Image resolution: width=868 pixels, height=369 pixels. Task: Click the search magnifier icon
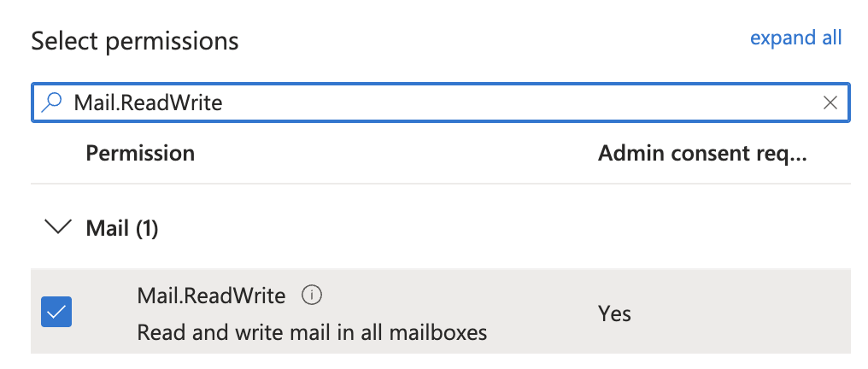pyautogui.click(x=52, y=103)
